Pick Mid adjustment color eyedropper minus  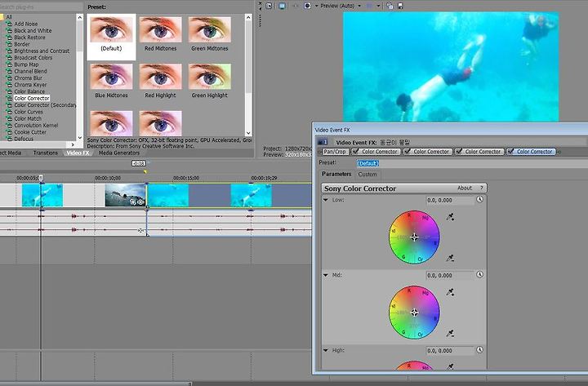point(450,333)
